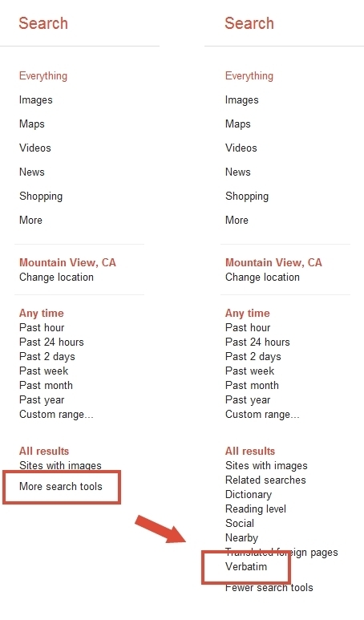Switch to News in right panel
Viewport: 364px width, 620px height.
[237, 172]
